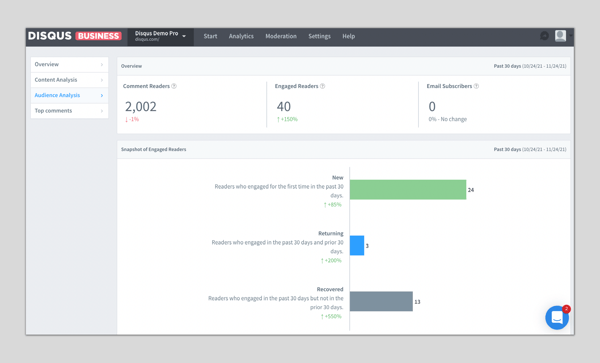Screen dimensions: 600x363
Task: Click the +200% indicator under Returning
Action: point(331,260)
